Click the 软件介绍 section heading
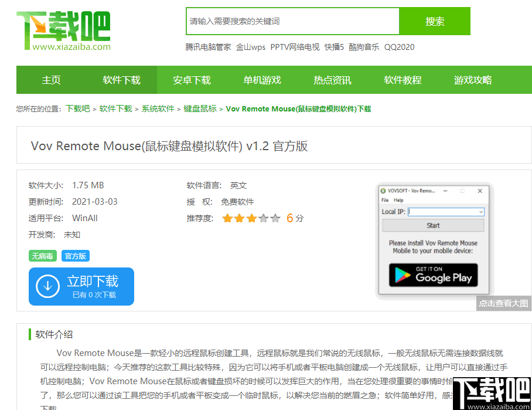Image resolution: width=532 pixels, height=410 pixels. pos(54,334)
